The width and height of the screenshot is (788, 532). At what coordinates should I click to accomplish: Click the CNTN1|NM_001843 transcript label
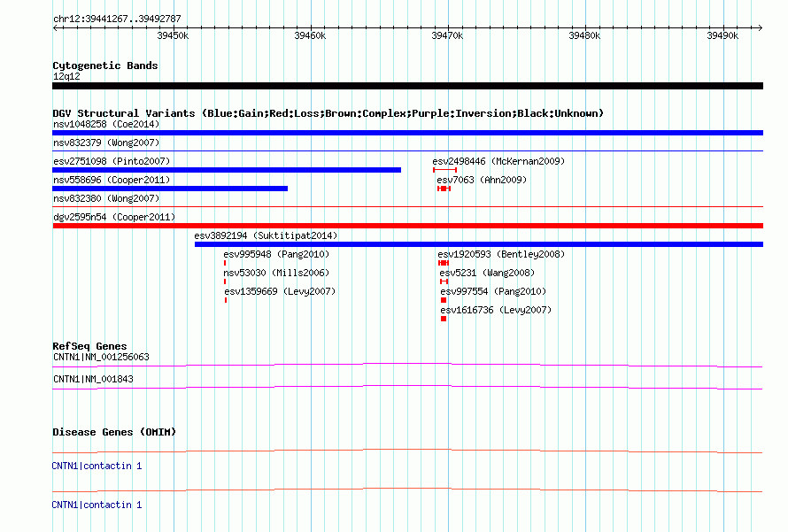click(x=93, y=379)
